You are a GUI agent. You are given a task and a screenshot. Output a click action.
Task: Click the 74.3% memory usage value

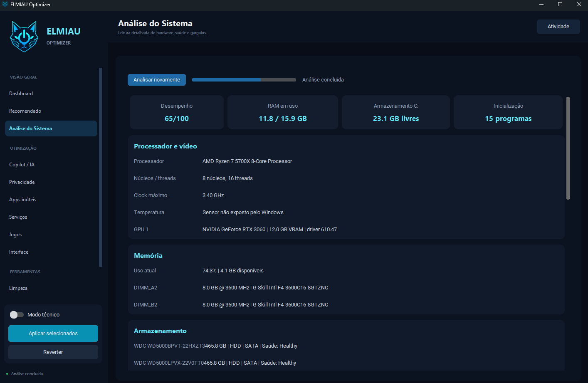click(x=233, y=271)
